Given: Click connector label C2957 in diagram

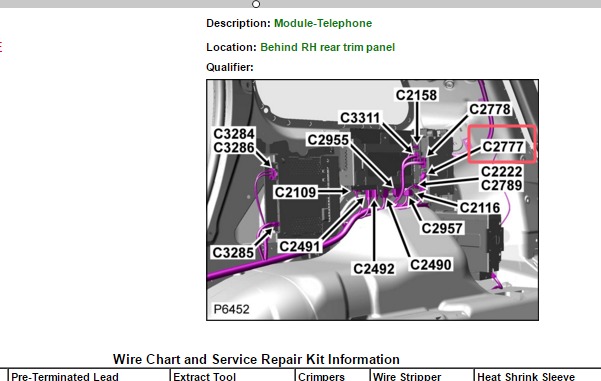Looking at the screenshot, I should (x=442, y=228).
